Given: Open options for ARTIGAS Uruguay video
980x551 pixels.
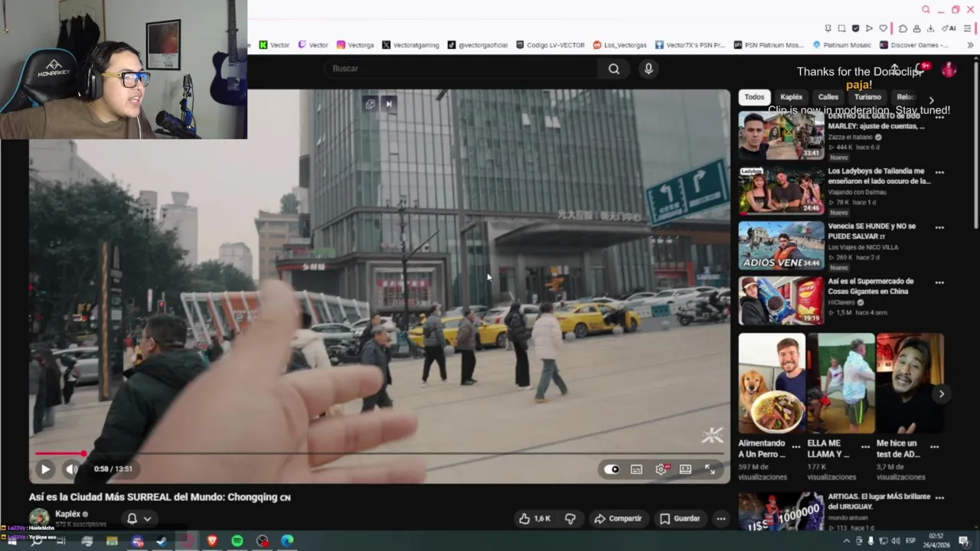Looking at the screenshot, I should click(939, 497).
